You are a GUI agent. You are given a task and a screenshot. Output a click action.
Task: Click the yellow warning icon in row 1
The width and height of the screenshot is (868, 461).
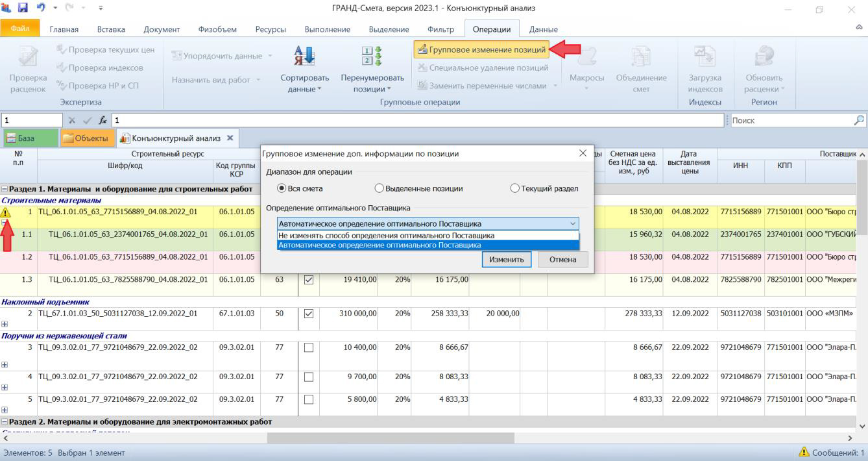pyautogui.click(x=6, y=212)
